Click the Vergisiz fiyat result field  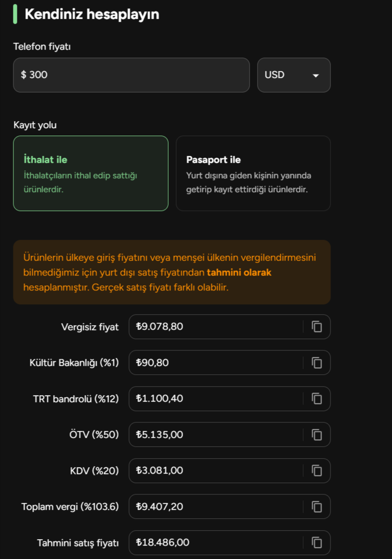click(x=216, y=327)
